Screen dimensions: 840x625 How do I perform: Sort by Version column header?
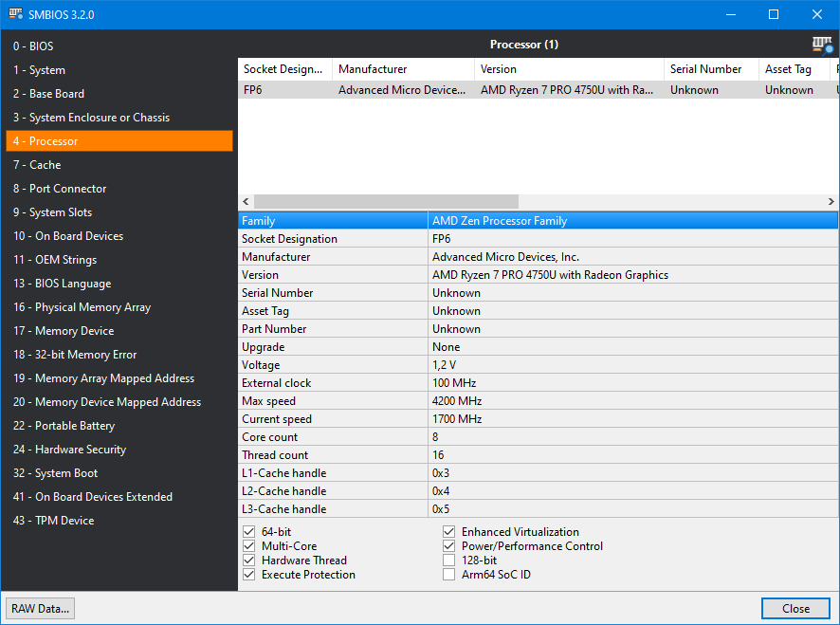click(x=569, y=69)
